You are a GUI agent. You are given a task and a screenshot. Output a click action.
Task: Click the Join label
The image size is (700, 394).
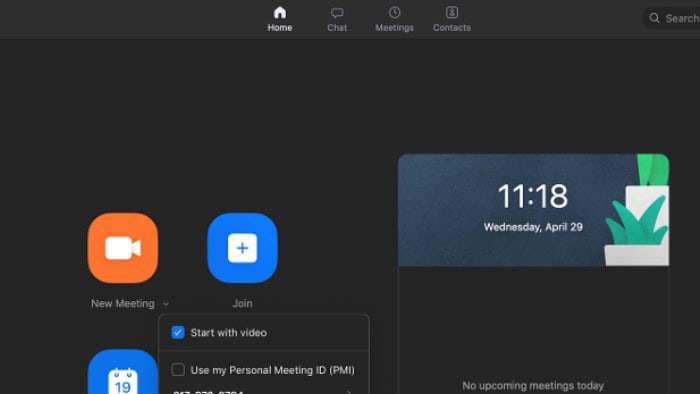click(x=242, y=303)
